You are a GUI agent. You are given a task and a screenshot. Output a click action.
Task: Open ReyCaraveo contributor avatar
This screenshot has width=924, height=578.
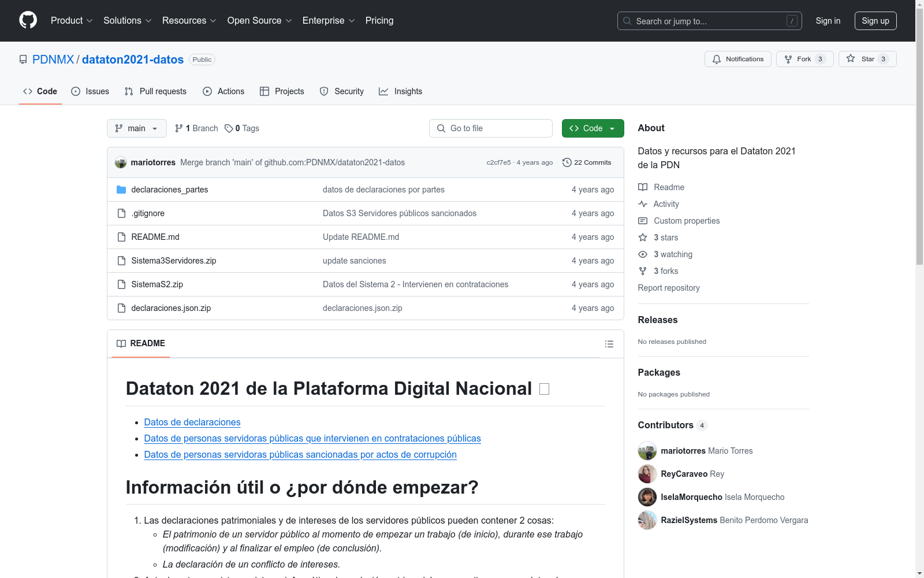coord(647,474)
